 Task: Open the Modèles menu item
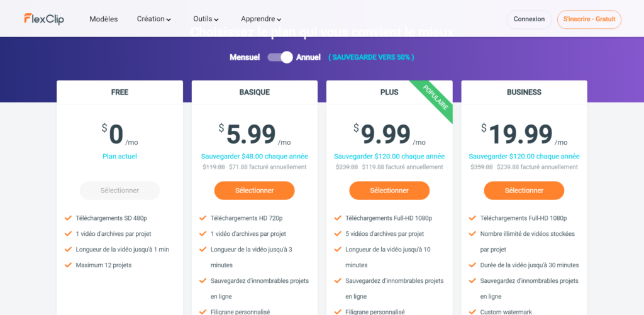click(104, 19)
